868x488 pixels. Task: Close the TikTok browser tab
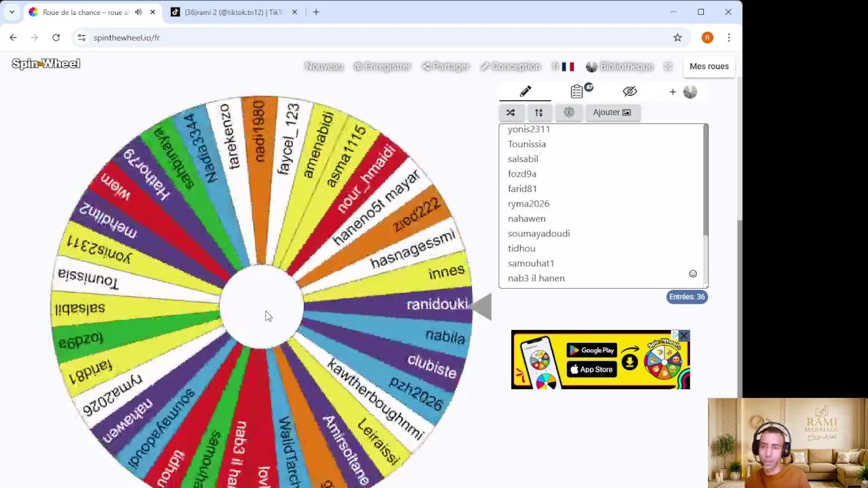294,12
